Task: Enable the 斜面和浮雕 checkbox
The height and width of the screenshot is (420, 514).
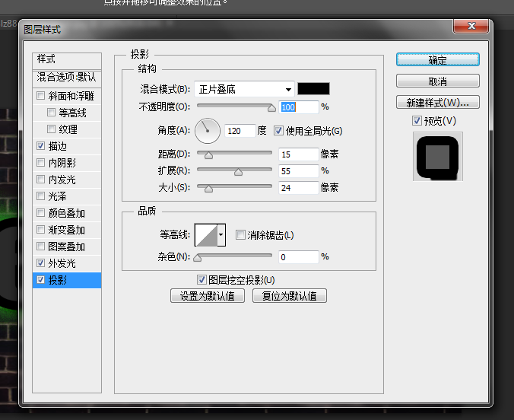Action: (x=41, y=96)
